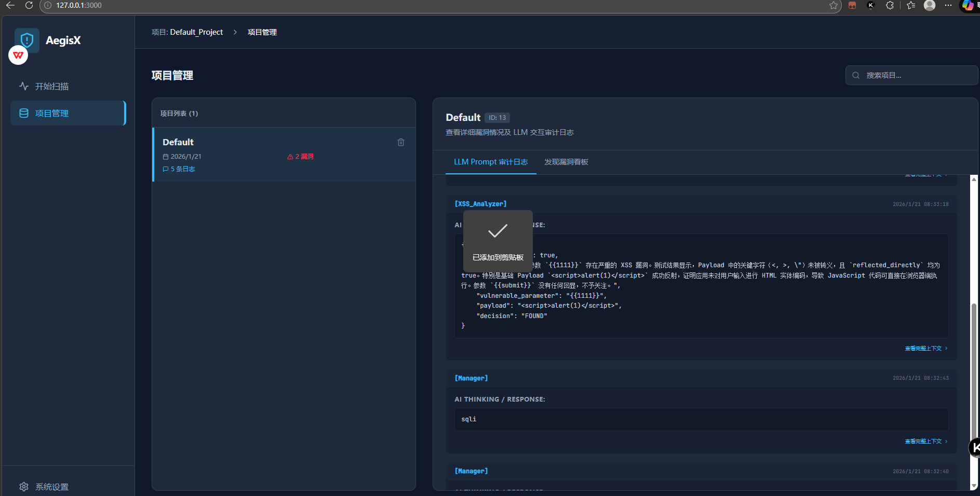Click the [Manager] header at 08:32:43
The height and width of the screenshot is (496, 980).
471,378
